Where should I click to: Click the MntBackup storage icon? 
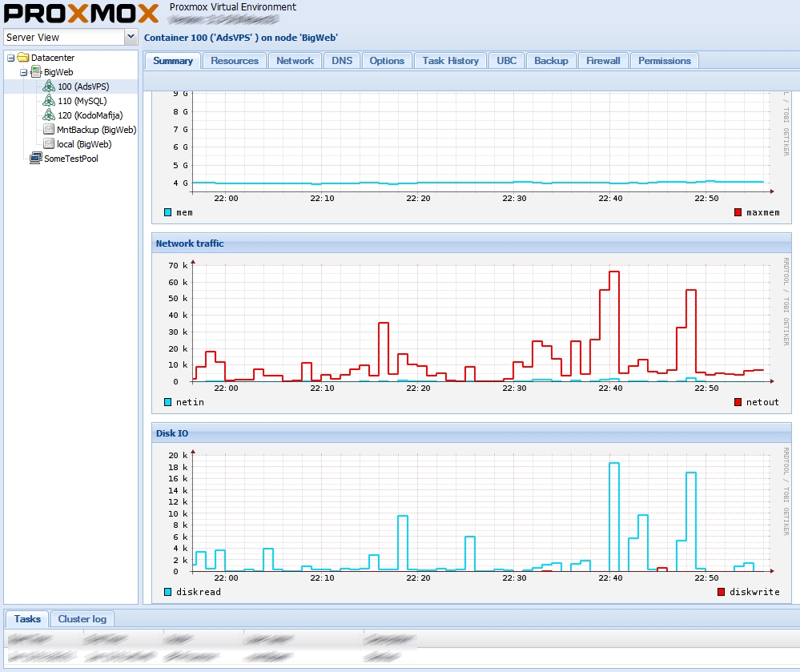pos(48,130)
